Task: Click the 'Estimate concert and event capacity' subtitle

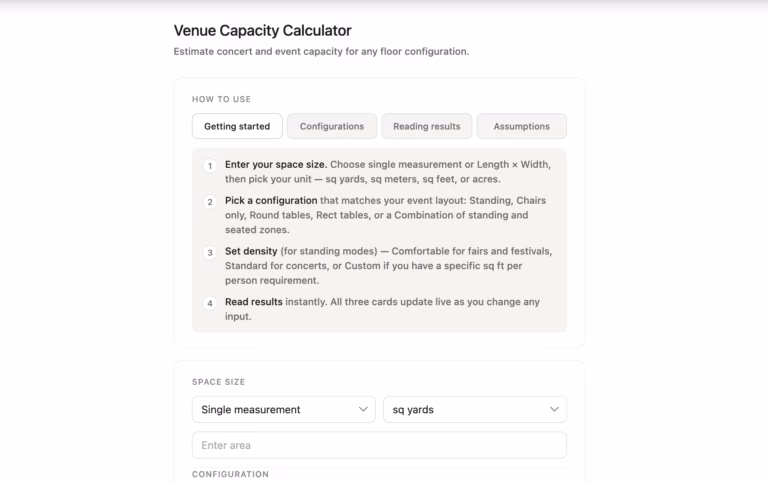Action: click(x=321, y=52)
